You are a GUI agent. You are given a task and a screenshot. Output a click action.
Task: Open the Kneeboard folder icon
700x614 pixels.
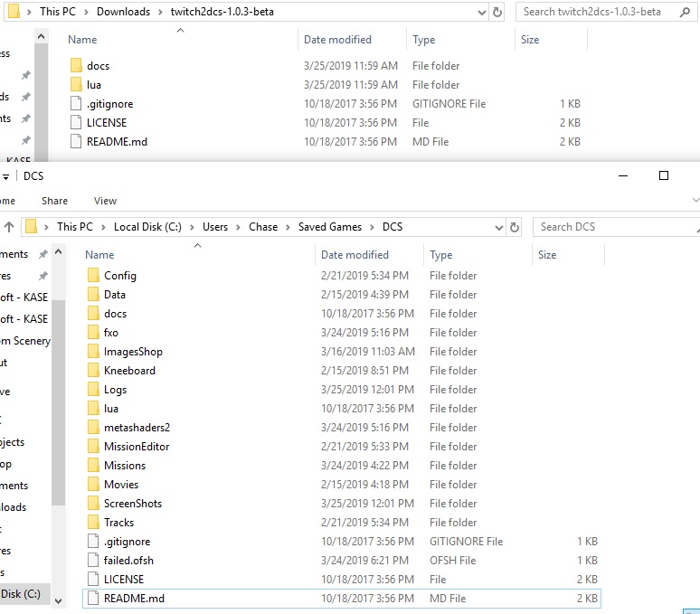click(93, 371)
